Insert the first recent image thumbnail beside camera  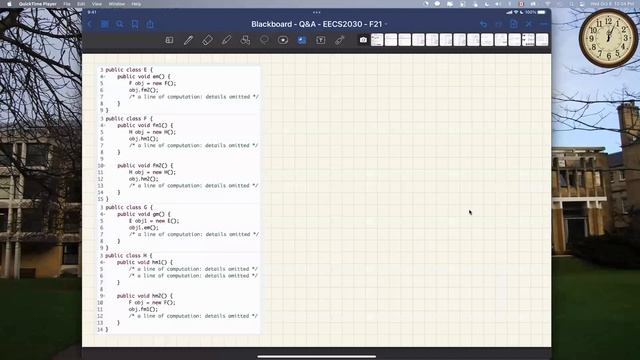click(x=377, y=40)
